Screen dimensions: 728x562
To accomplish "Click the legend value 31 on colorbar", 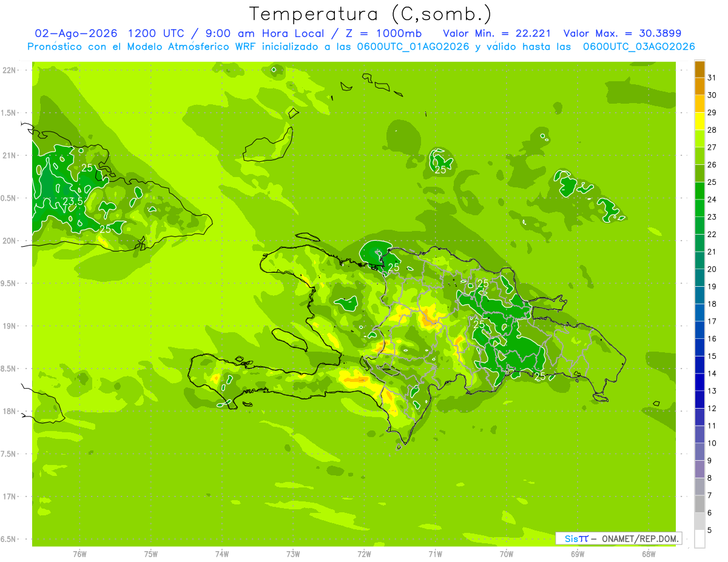I will coord(712,78).
